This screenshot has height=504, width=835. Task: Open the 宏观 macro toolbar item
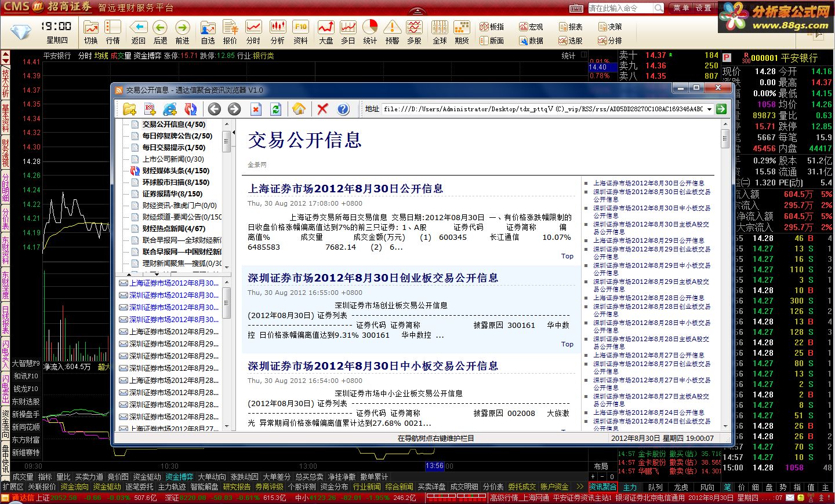(531, 27)
